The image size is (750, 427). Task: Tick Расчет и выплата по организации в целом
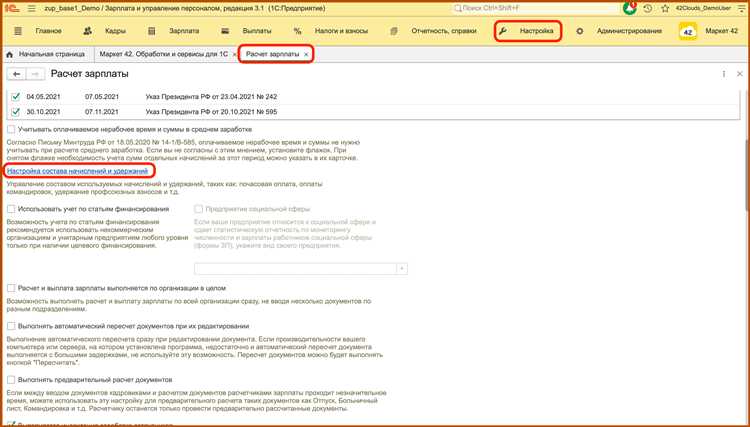tap(11, 287)
